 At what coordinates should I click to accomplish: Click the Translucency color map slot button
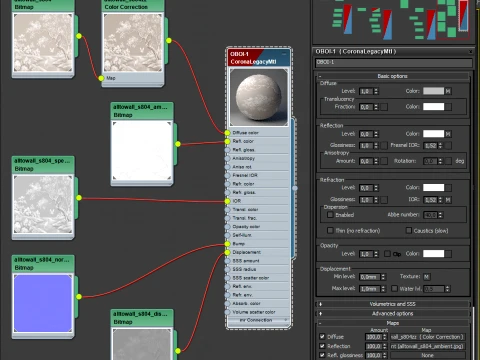[x=448, y=107]
